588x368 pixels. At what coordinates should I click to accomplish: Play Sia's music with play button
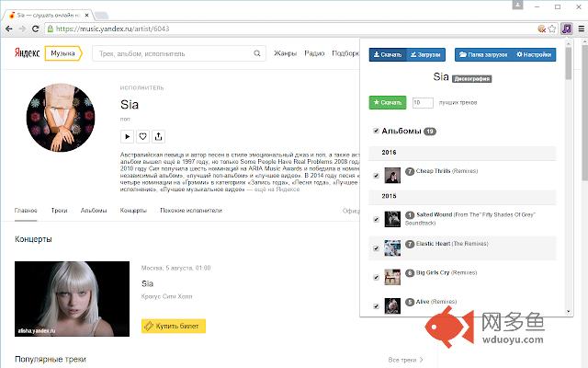127,136
